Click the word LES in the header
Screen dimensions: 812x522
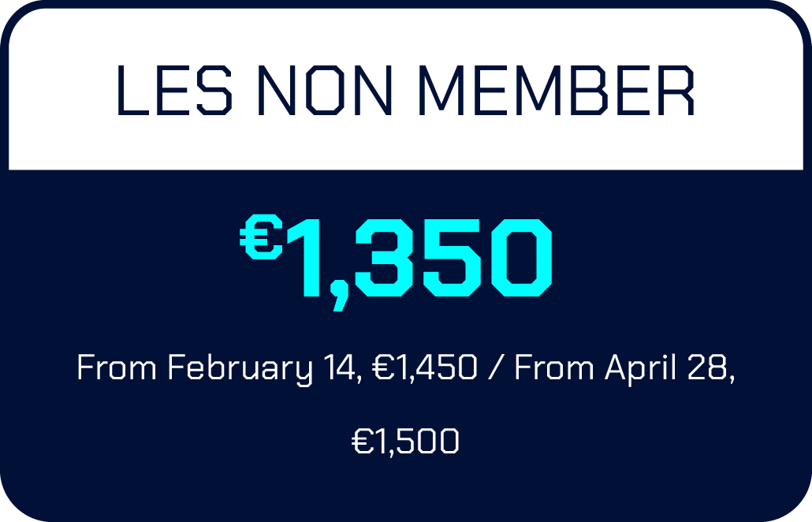click(x=174, y=90)
